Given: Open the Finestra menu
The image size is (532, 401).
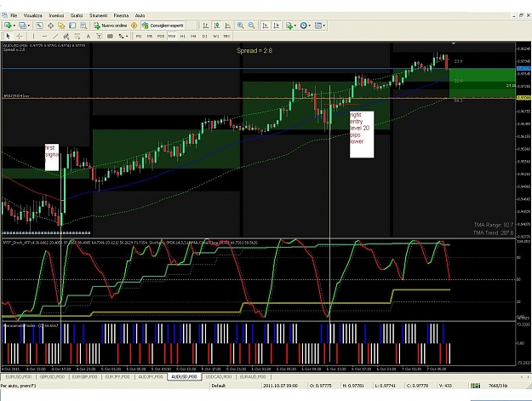Looking at the screenshot, I should click(x=121, y=15).
